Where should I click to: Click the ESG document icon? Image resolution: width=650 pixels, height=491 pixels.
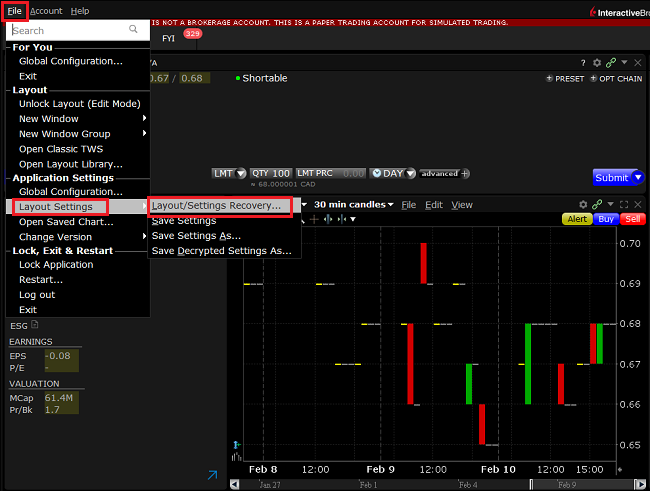click(x=35, y=325)
